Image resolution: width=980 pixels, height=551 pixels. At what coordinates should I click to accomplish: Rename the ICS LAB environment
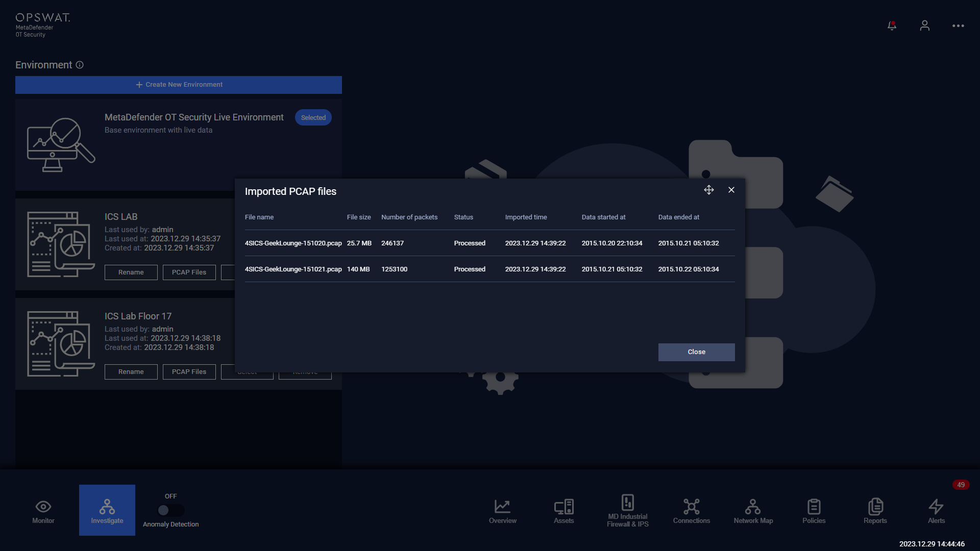[x=131, y=272]
